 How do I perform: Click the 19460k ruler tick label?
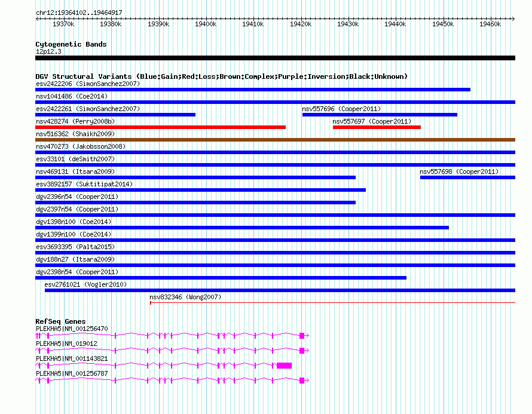pyautogui.click(x=490, y=24)
